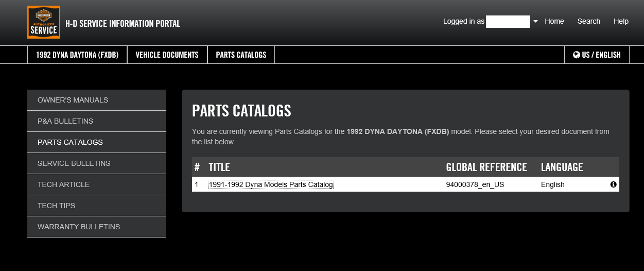Switch to the VEHICLE DOCUMENTS tab
This screenshot has width=644, height=271.
coord(167,55)
